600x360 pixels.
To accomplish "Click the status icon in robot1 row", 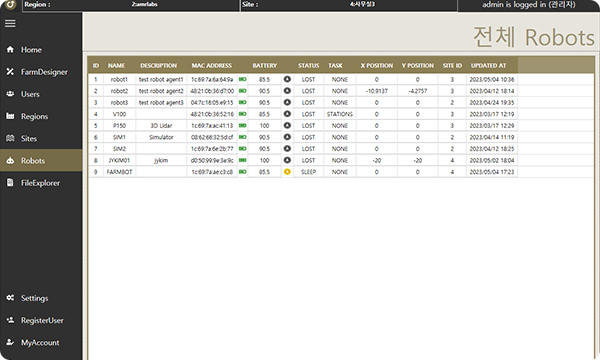I will coord(287,79).
